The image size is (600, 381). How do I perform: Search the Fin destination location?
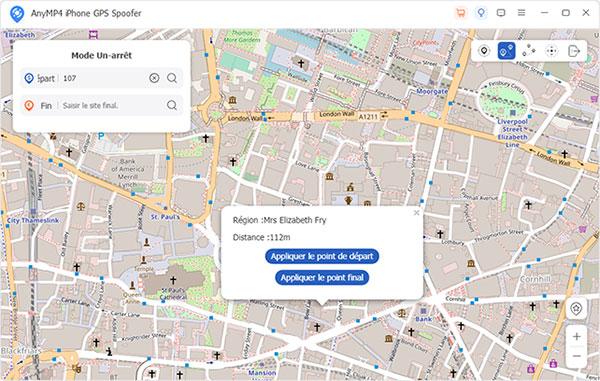[x=172, y=105]
